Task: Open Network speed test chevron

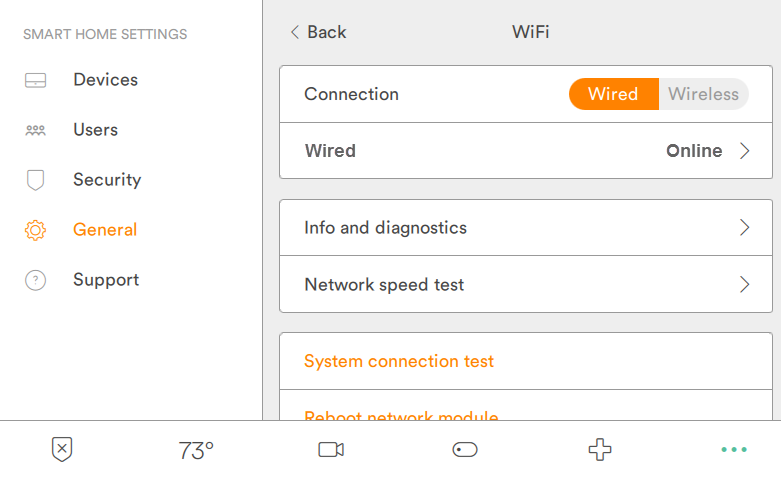Action: point(744,285)
